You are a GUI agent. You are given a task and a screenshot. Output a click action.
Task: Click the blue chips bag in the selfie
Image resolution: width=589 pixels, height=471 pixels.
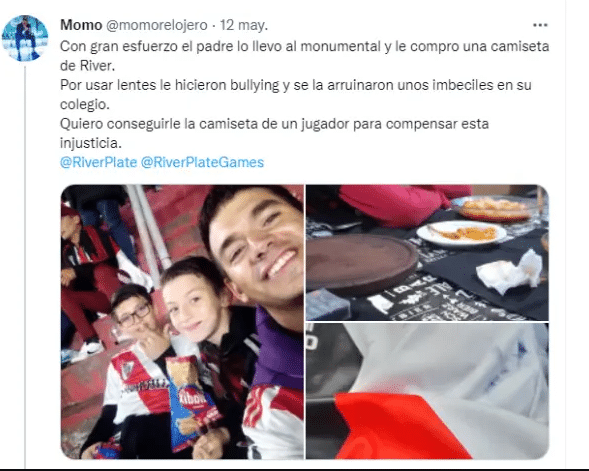point(190,402)
